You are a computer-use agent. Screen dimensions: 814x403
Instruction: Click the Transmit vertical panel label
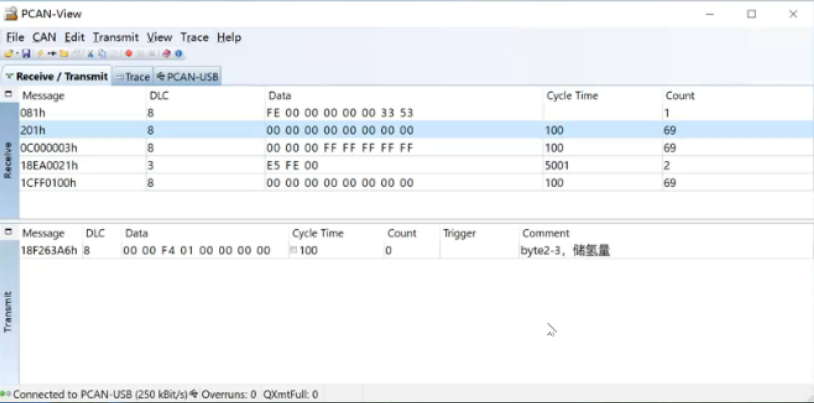pyautogui.click(x=8, y=312)
